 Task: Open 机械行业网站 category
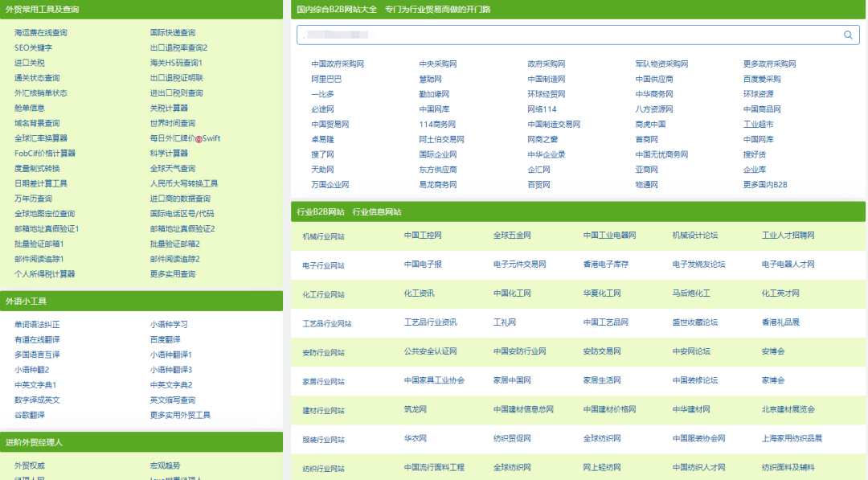tap(323, 236)
